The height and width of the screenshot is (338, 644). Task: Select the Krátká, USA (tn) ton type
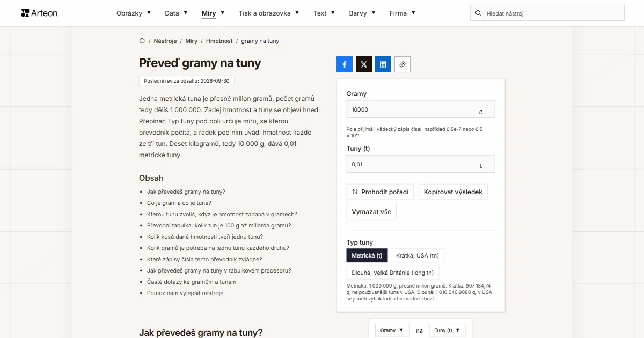click(418, 255)
